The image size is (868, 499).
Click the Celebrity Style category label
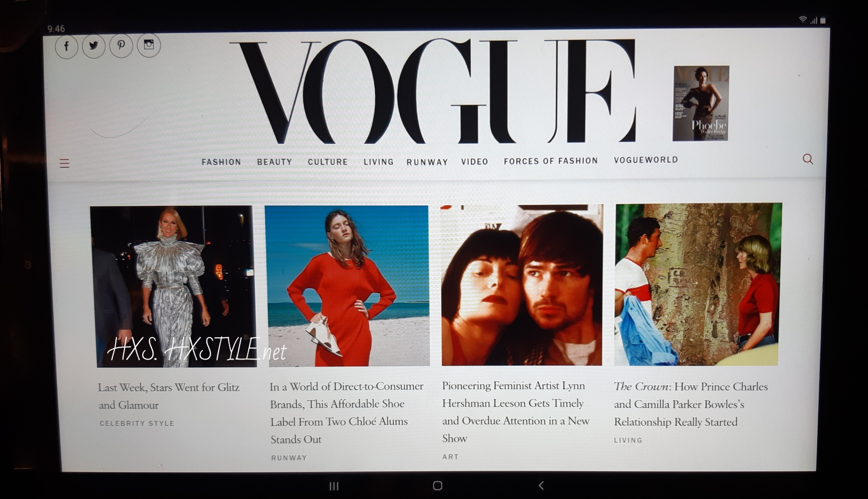[x=137, y=423]
